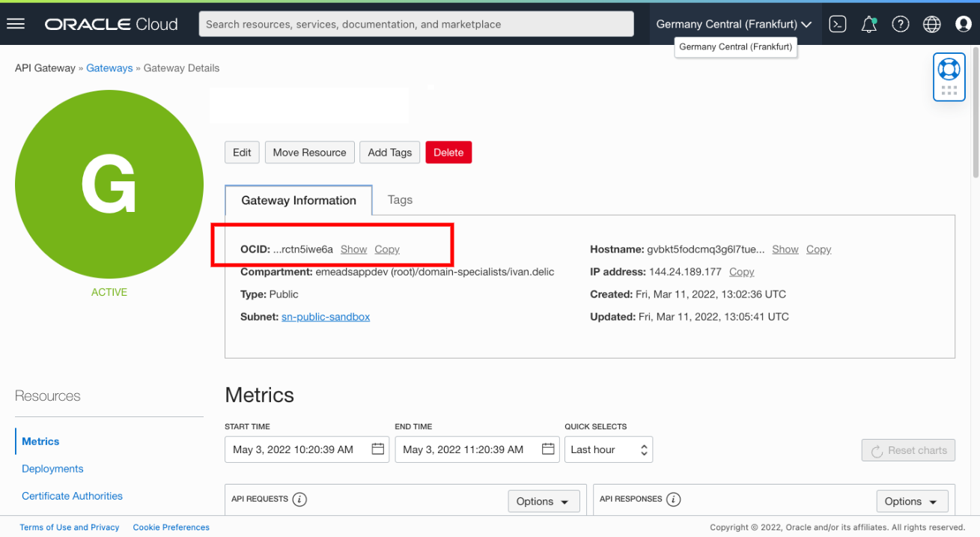The height and width of the screenshot is (537, 980).
Task: Click the resources search field
Action: coord(416,23)
